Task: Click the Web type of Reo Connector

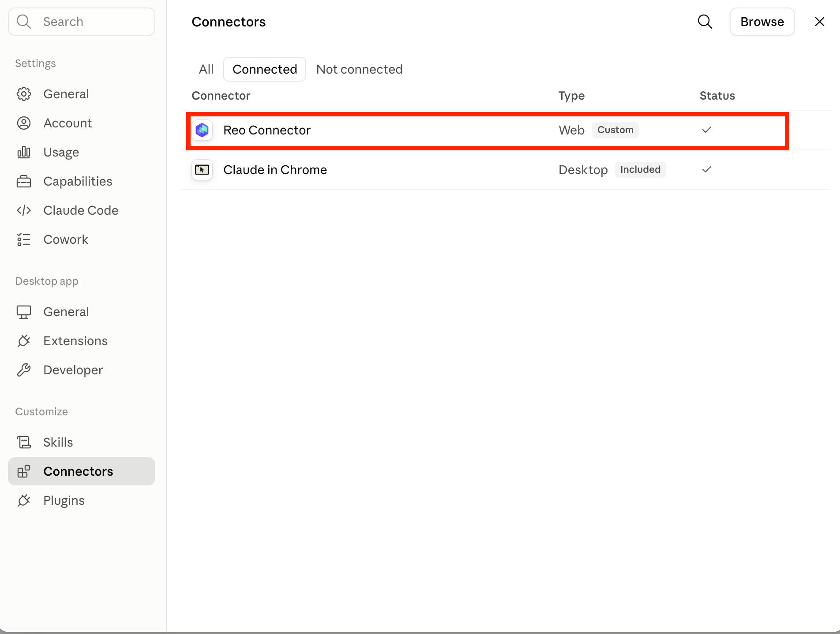Action: (571, 130)
